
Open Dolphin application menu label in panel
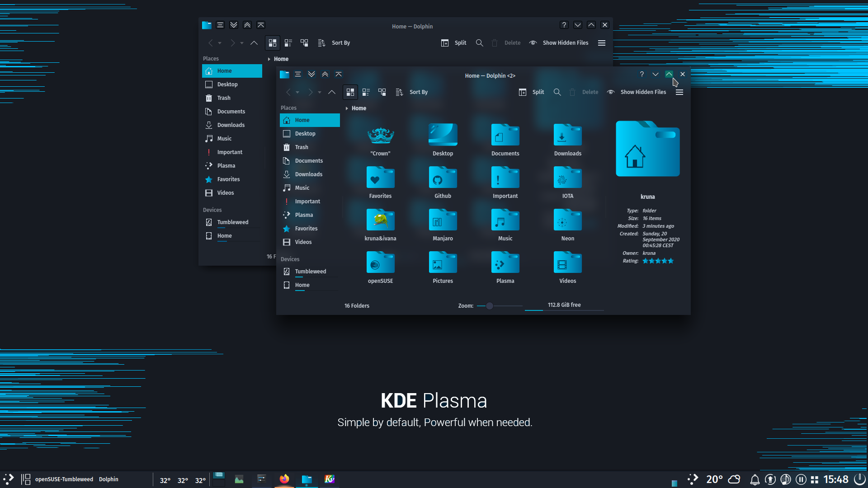tap(108, 479)
